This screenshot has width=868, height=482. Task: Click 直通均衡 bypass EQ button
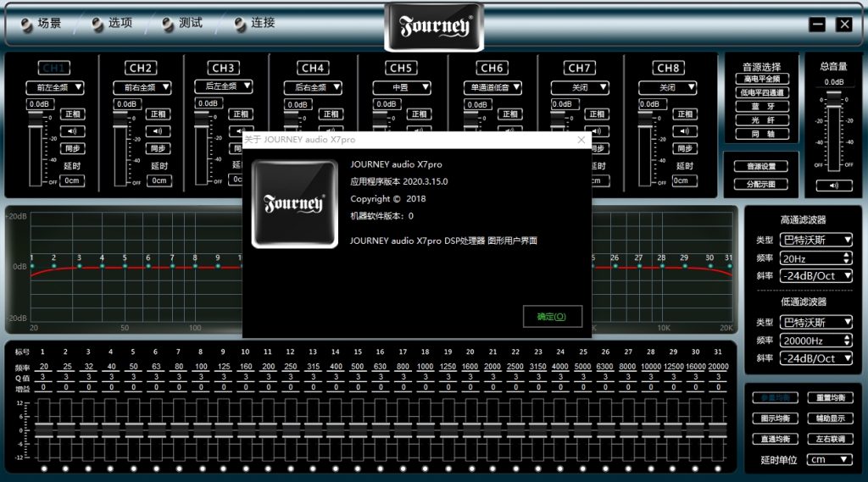click(775, 439)
